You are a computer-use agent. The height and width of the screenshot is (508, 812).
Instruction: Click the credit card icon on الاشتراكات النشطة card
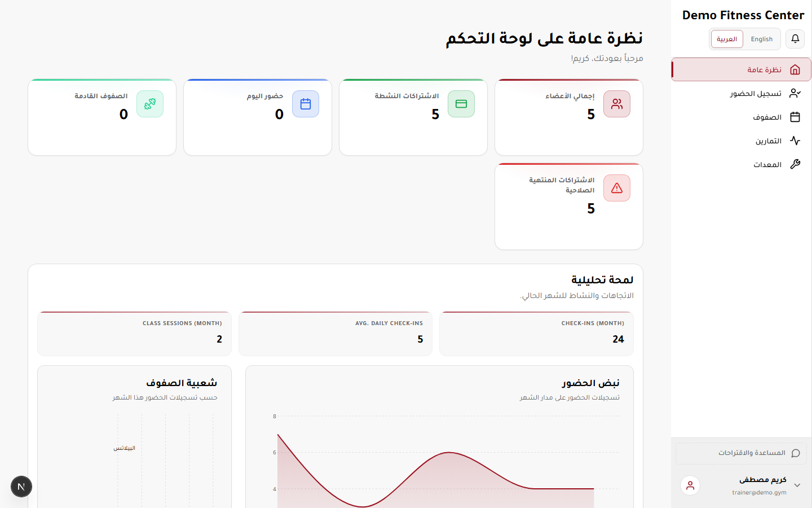click(461, 104)
